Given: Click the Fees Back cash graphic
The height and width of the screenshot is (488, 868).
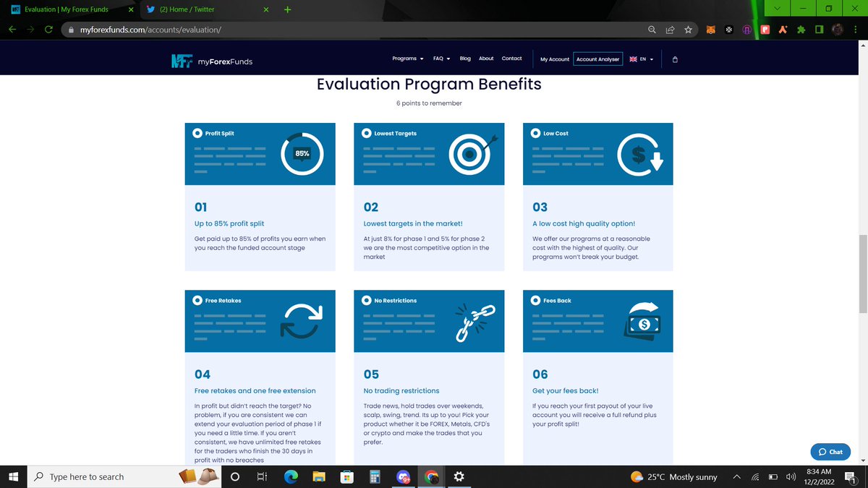Looking at the screenshot, I should (642, 320).
